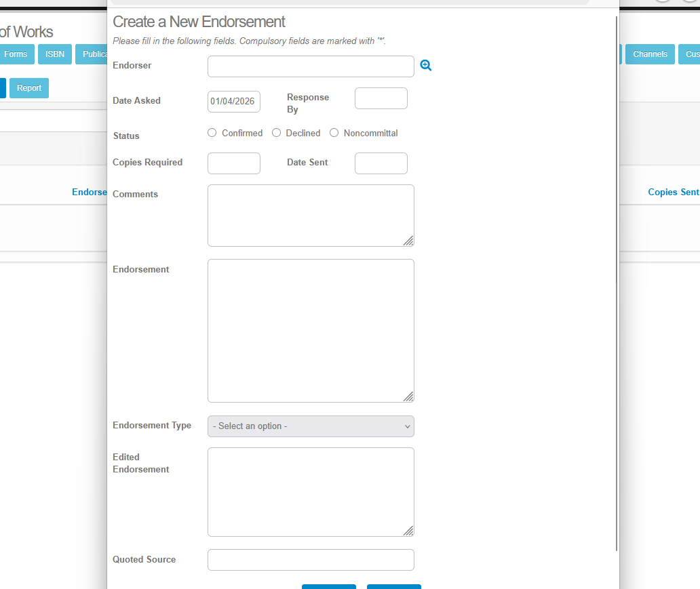Click the Date Sent field
The image size is (700, 589).
(x=381, y=163)
